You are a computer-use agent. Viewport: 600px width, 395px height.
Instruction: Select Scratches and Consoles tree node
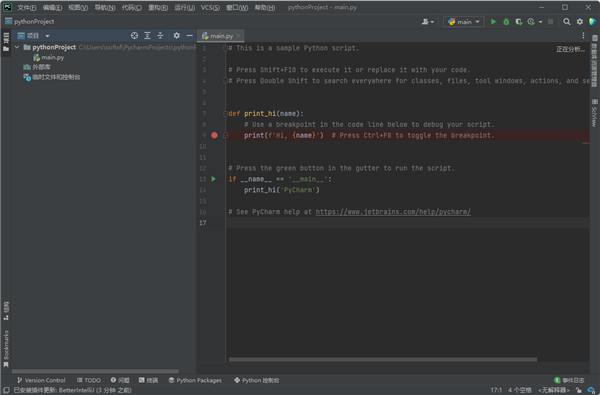coord(52,77)
